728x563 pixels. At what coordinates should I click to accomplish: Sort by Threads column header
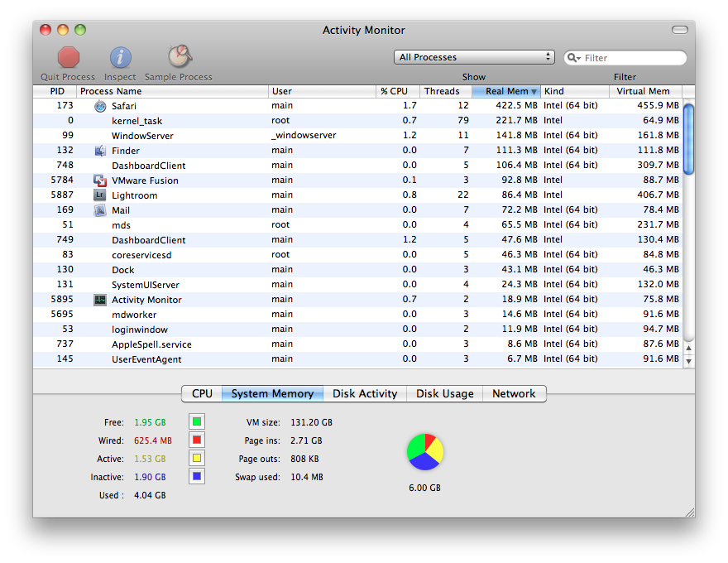(446, 91)
